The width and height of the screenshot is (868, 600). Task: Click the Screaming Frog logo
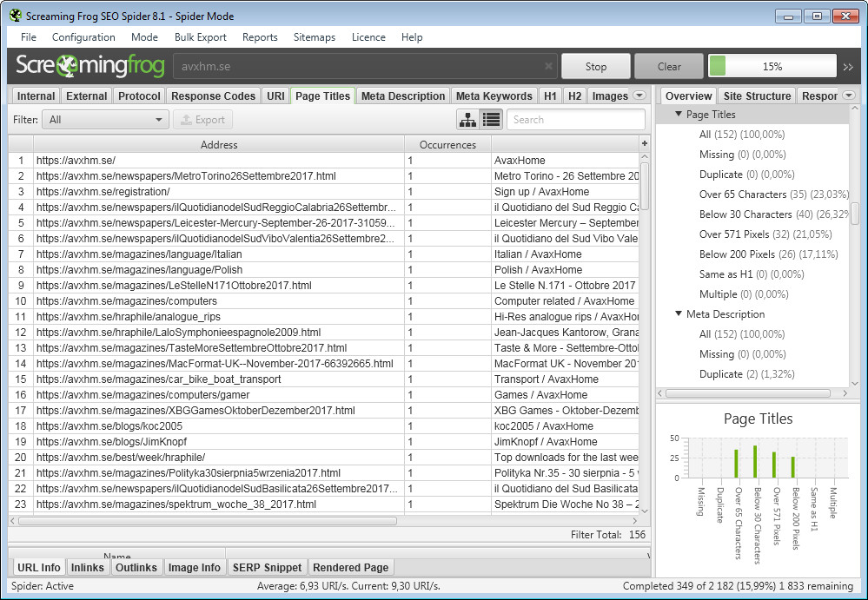[x=90, y=66]
